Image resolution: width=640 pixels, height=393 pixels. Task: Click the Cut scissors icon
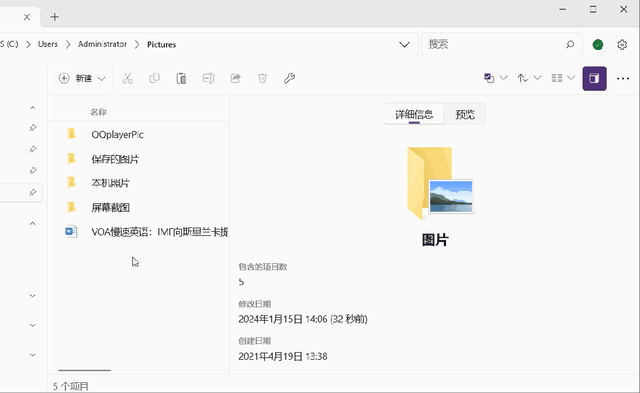tap(128, 78)
